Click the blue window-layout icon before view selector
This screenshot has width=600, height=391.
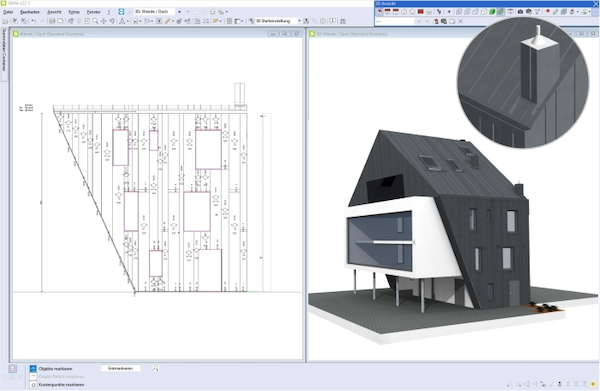pyautogui.click(x=121, y=11)
